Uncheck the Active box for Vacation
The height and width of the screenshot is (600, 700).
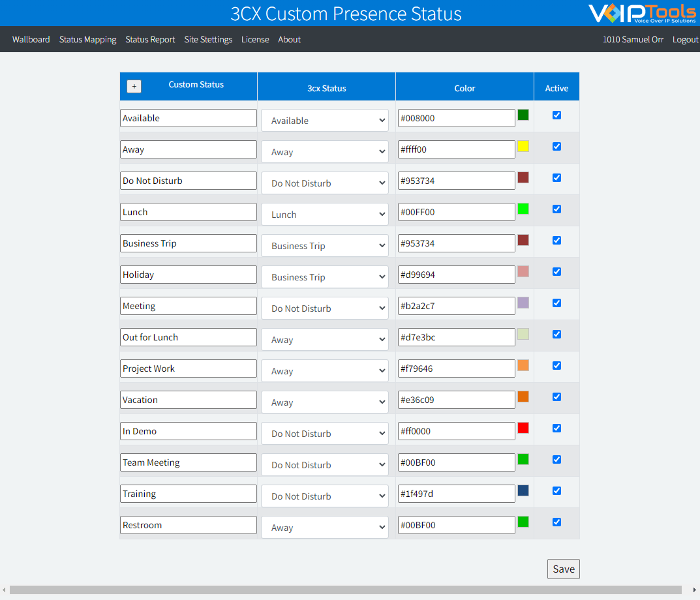(x=556, y=397)
